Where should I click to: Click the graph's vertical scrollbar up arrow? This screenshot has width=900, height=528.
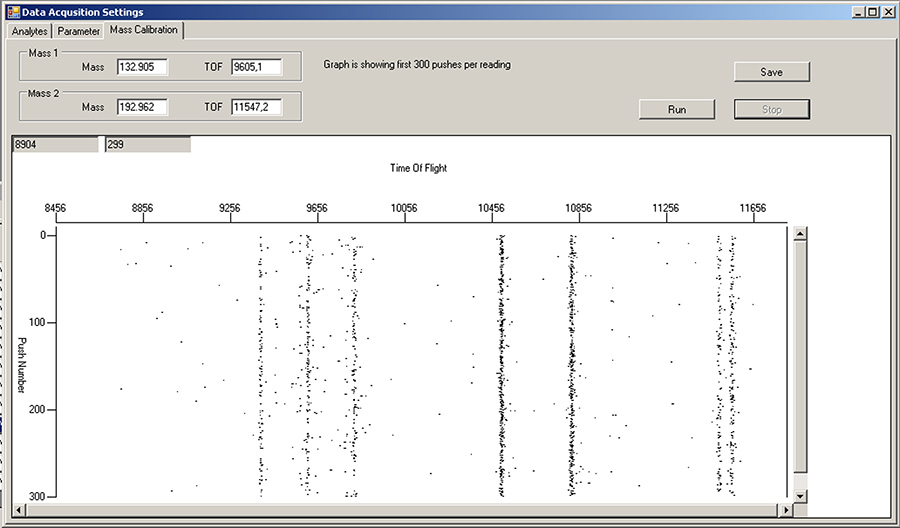799,234
